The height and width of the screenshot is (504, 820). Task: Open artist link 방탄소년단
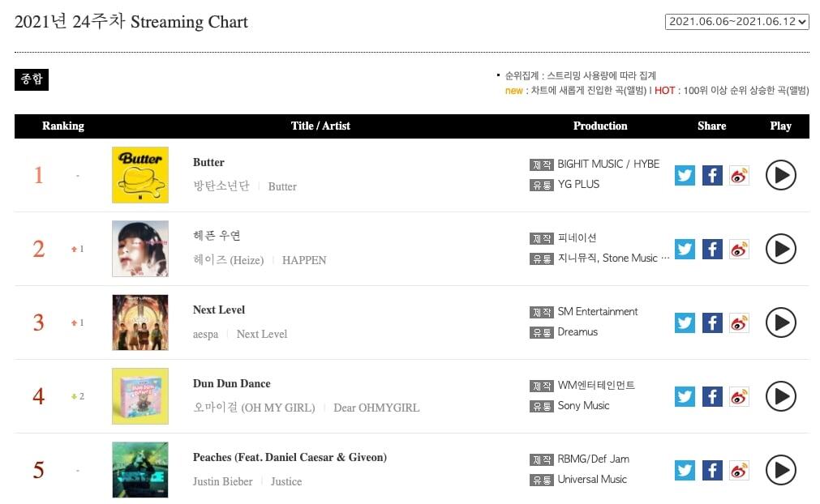coord(221,186)
